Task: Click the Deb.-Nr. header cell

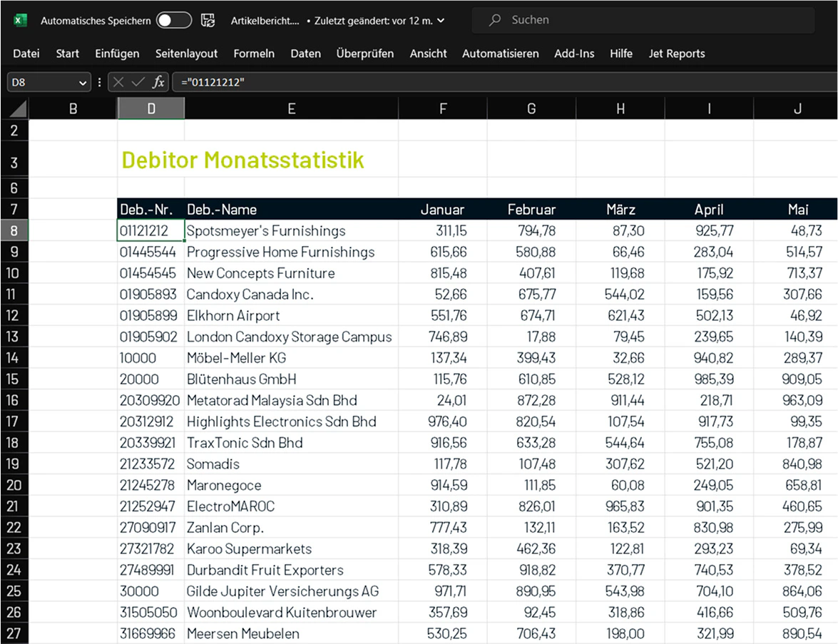Action: coord(150,210)
